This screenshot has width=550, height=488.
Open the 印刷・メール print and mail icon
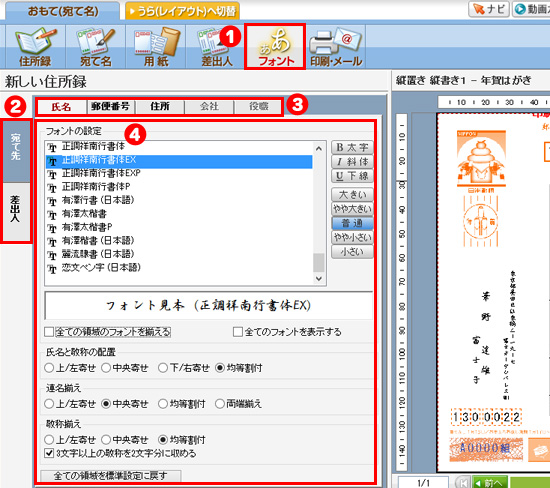pos(336,47)
